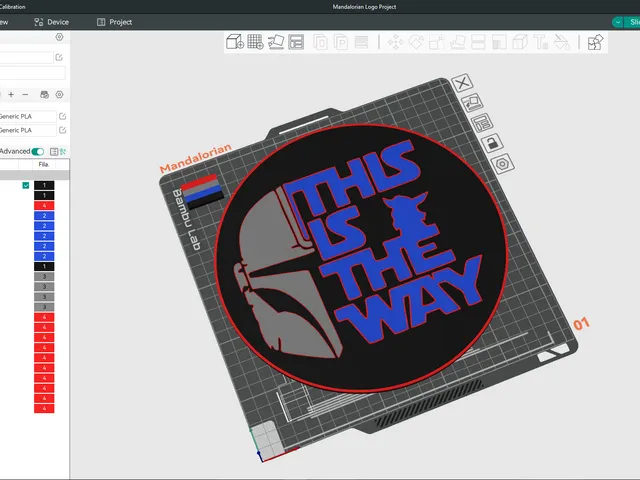Click the edit icon beside printer preset
The height and width of the screenshot is (480, 640).
pos(59,58)
